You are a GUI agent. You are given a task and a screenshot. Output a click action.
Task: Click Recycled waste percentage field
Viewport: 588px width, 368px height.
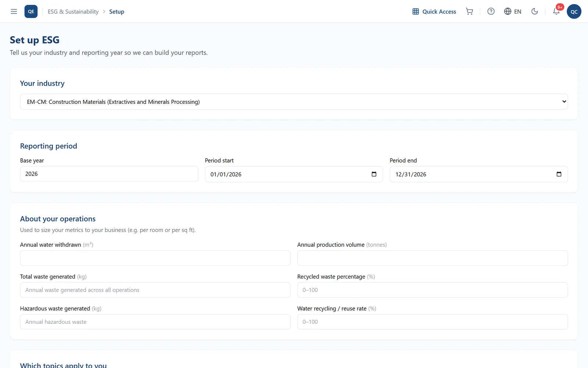433,290
